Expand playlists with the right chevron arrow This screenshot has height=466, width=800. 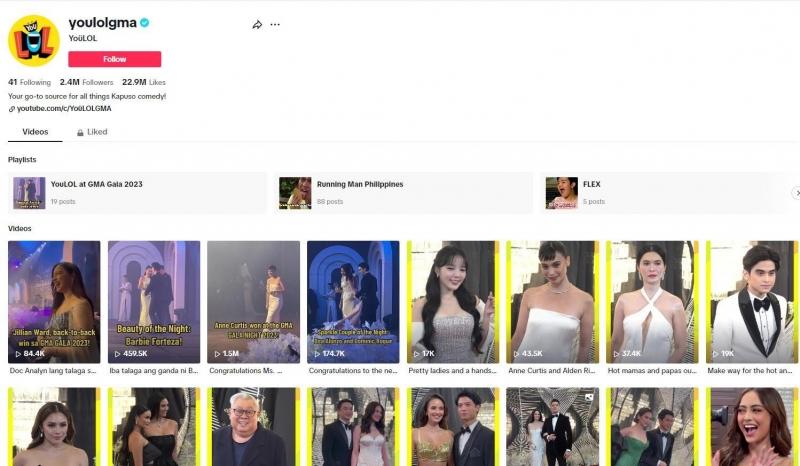[x=796, y=193]
